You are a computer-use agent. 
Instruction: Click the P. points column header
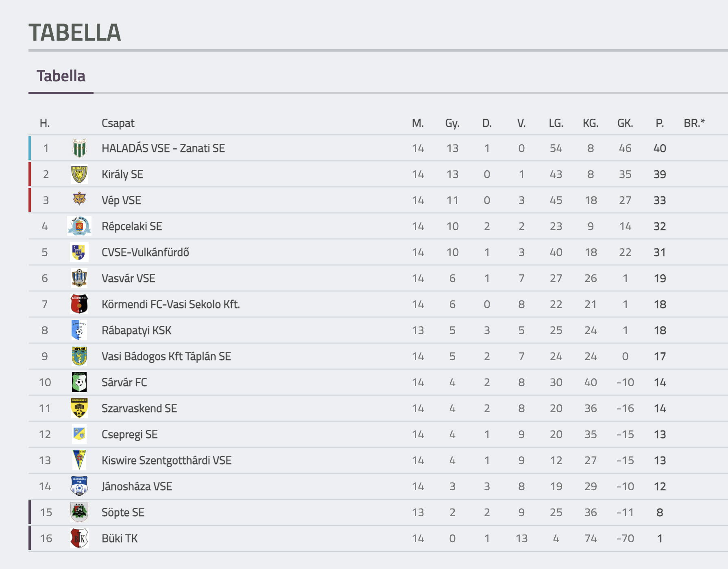tap(660, 123)
